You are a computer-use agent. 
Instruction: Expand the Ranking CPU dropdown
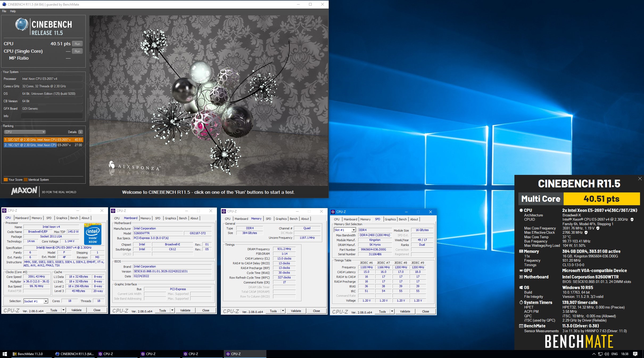tap(25, 132)
